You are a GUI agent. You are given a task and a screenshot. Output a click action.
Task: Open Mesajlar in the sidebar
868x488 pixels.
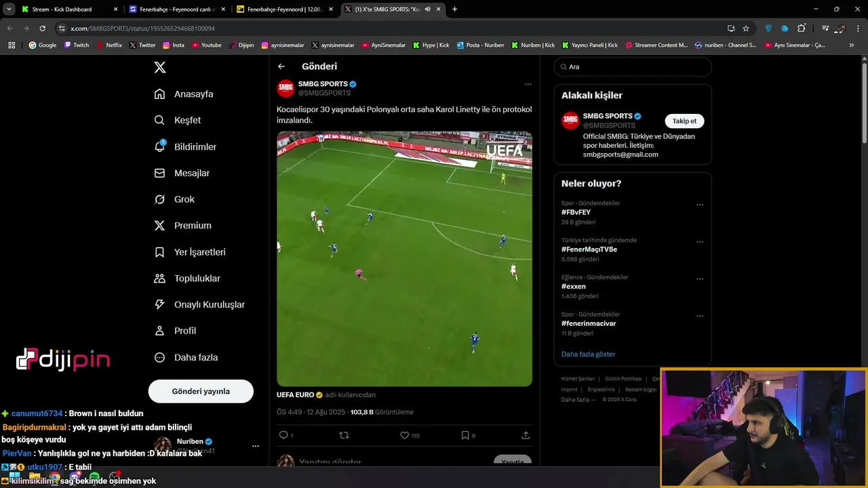(x=182, y=173)
